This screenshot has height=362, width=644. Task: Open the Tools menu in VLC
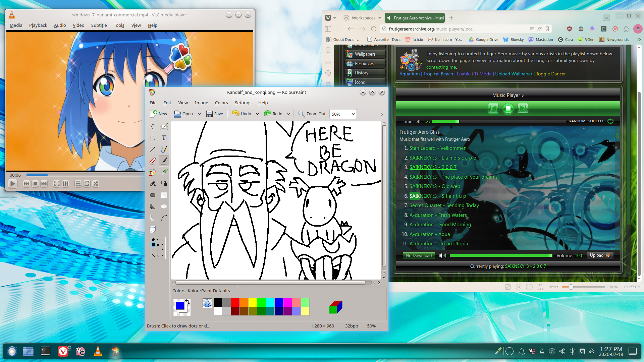(x=119, y=25)
